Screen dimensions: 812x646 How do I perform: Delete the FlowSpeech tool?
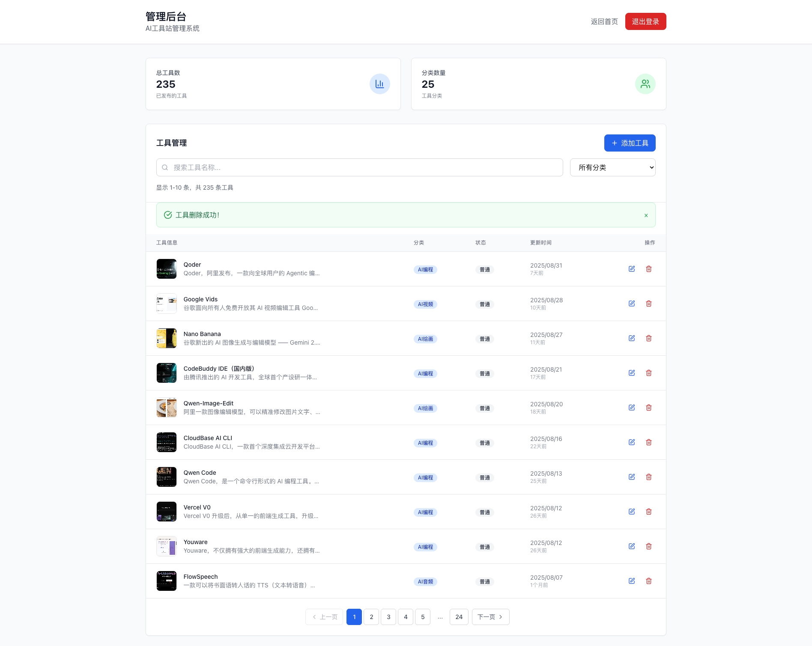[649, 581]
